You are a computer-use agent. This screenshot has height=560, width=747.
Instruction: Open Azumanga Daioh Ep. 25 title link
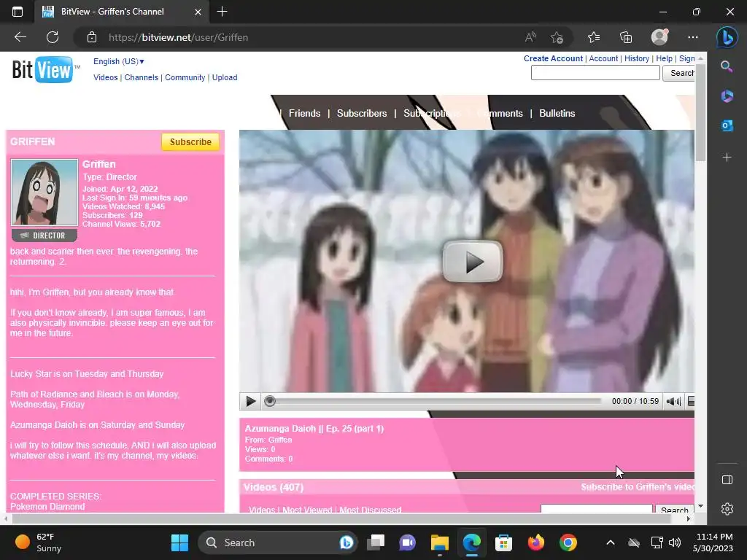[314, 429]
